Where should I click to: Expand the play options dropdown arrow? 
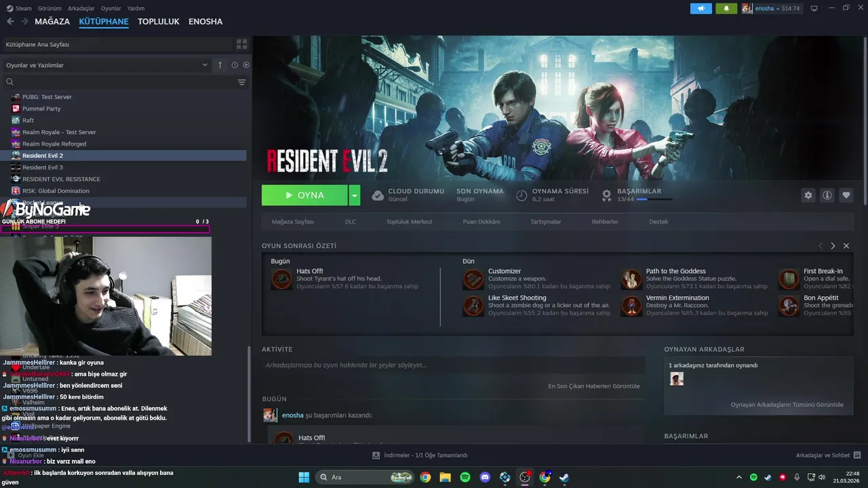(355, 195)
